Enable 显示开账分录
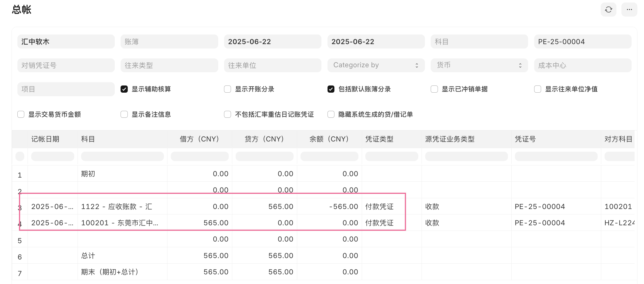This screenshot has height=284, width=644. tap(227, 89)
